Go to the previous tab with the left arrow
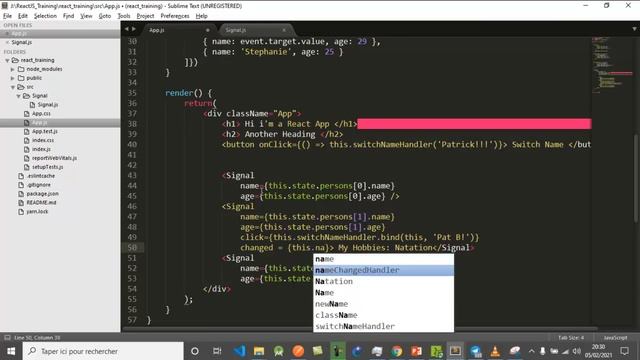This screenshot has width=640, height=360. tap(127, 29)
